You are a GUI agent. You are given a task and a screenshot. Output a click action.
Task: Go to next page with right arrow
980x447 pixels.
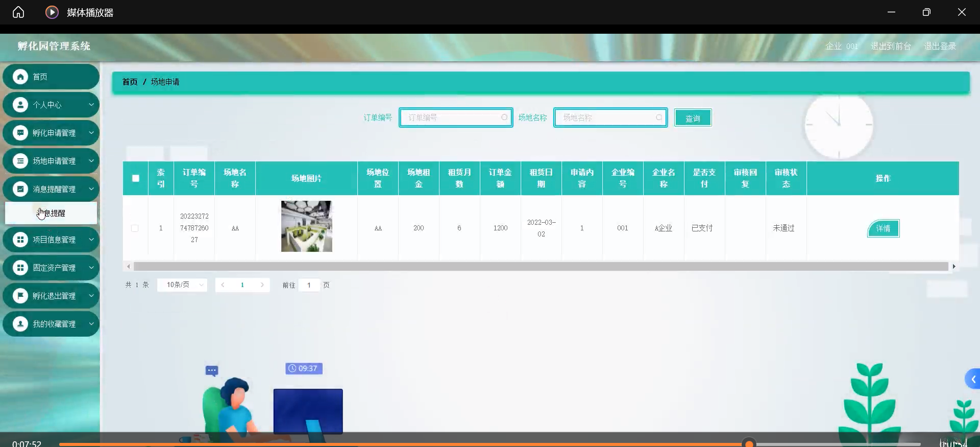[x=262, y=285]
